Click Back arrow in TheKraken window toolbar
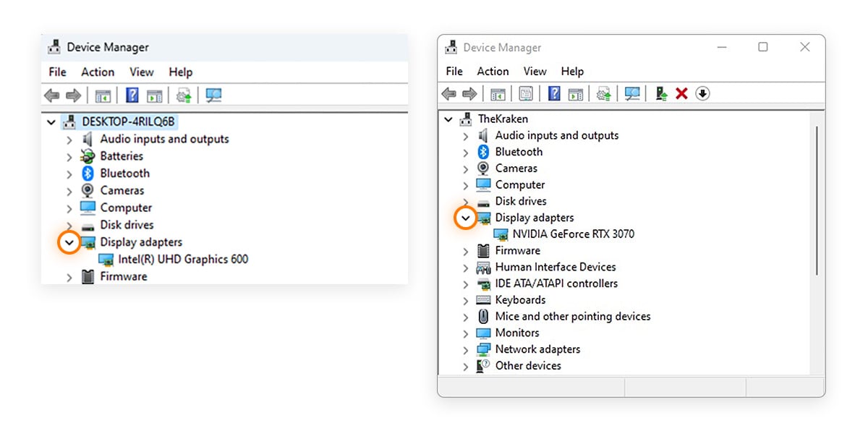This screenshot has width=868, height=431. (449, 93)
